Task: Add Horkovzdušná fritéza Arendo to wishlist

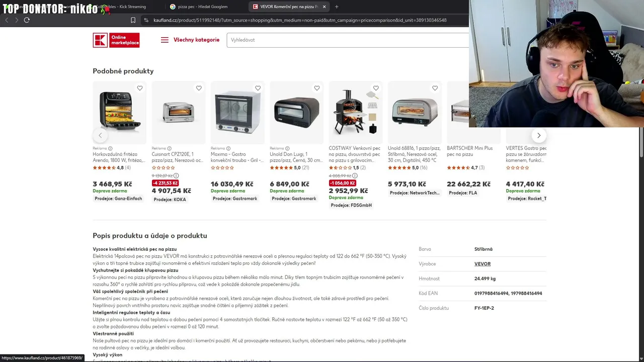Action: point(140,88)
